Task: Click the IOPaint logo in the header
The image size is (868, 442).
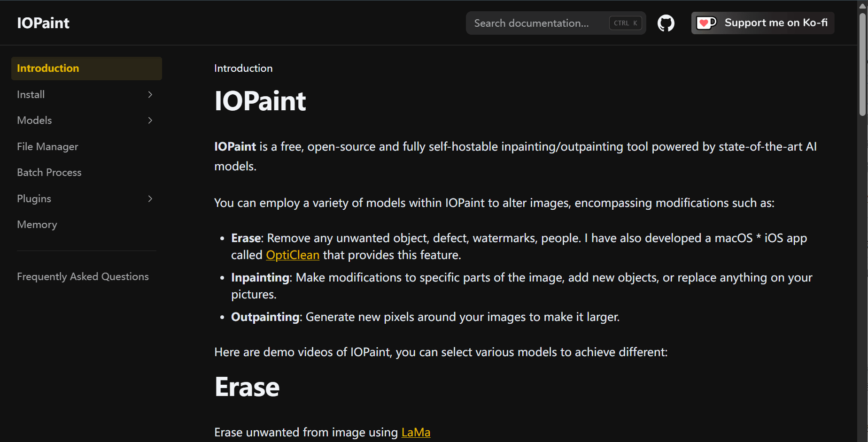Action: coord(43,23)
